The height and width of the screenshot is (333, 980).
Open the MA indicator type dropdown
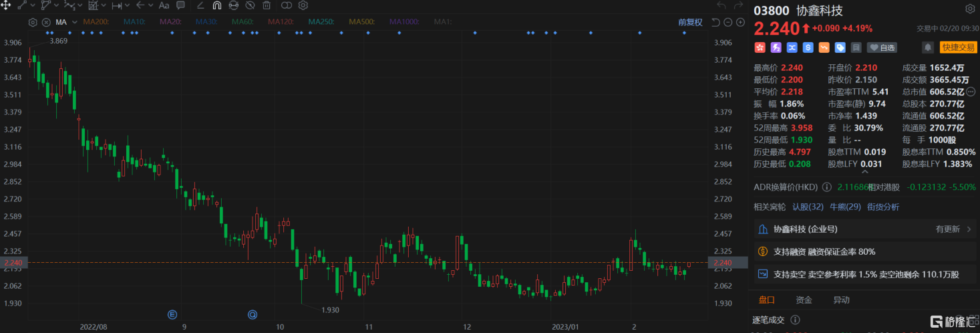click(75, 22)
